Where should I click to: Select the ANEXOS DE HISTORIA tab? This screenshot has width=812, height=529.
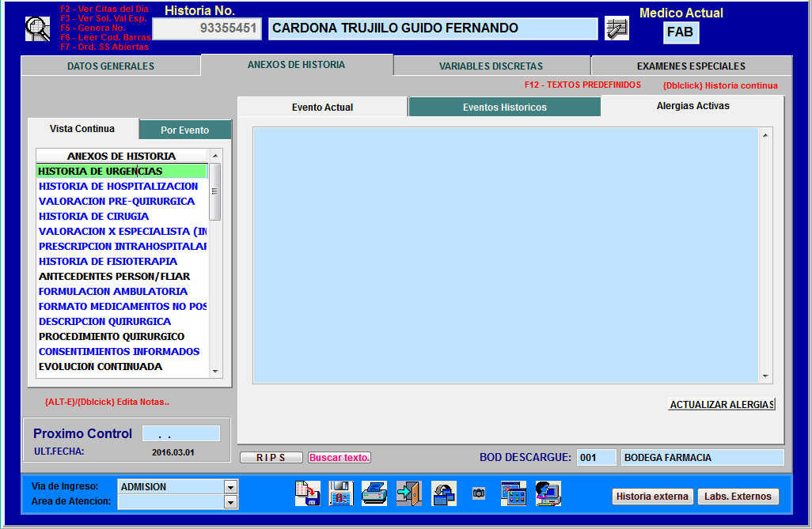(296, 65)
